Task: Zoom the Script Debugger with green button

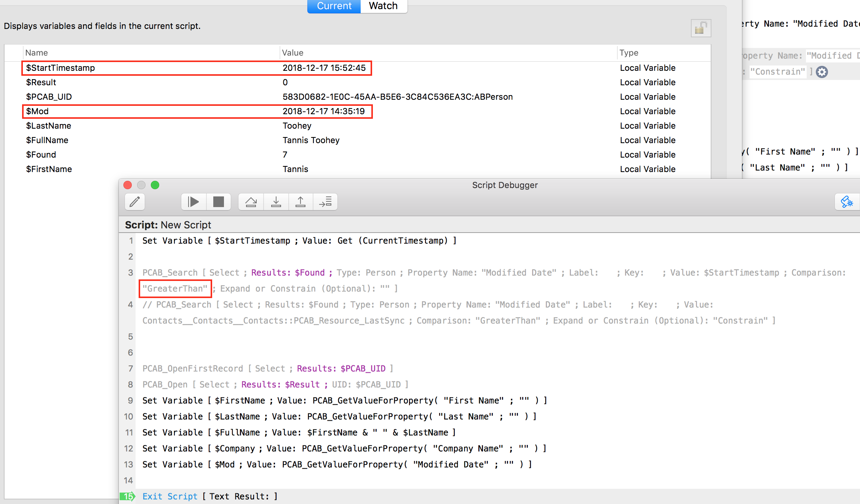Action: [155, 185]
